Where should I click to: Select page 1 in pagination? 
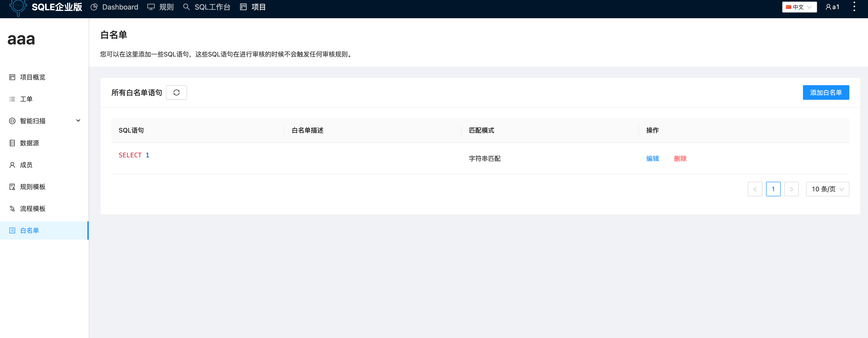click(773, 189)
